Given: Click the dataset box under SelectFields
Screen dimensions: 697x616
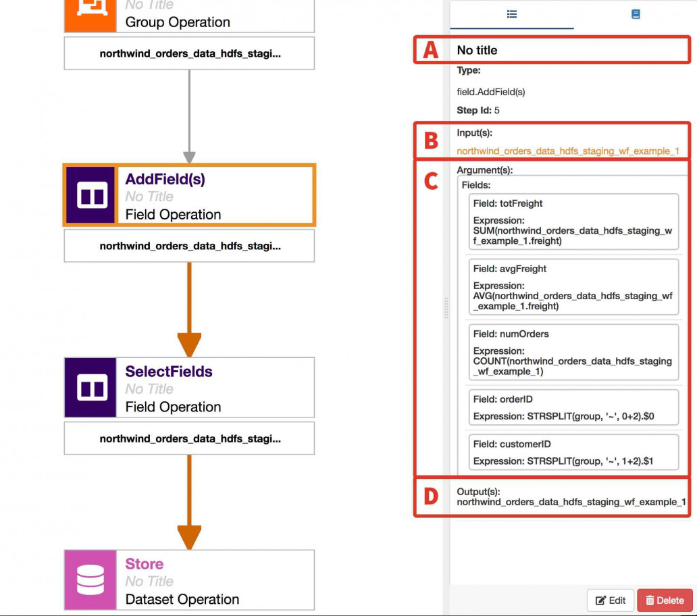Looking at the screenshot, I should coord(189,438).
